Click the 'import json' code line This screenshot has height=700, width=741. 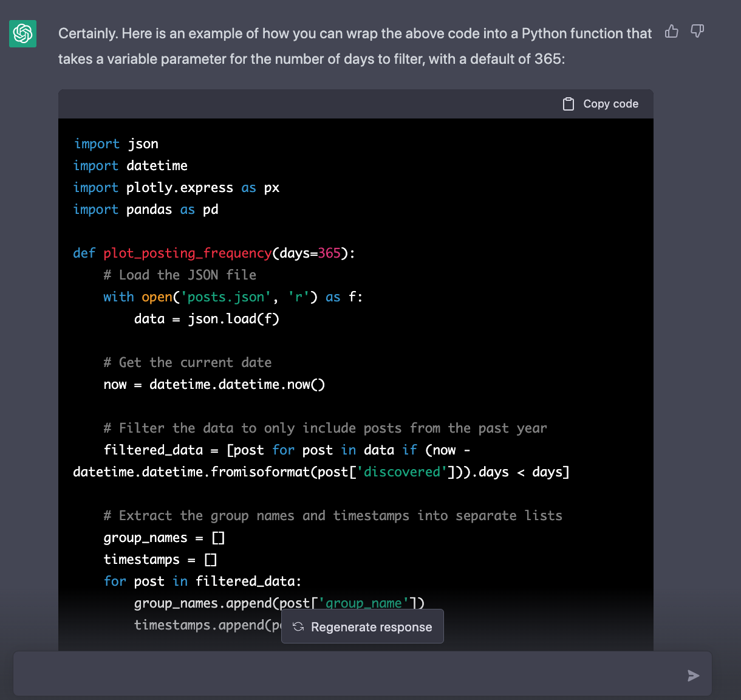click(x=116, y=144)
